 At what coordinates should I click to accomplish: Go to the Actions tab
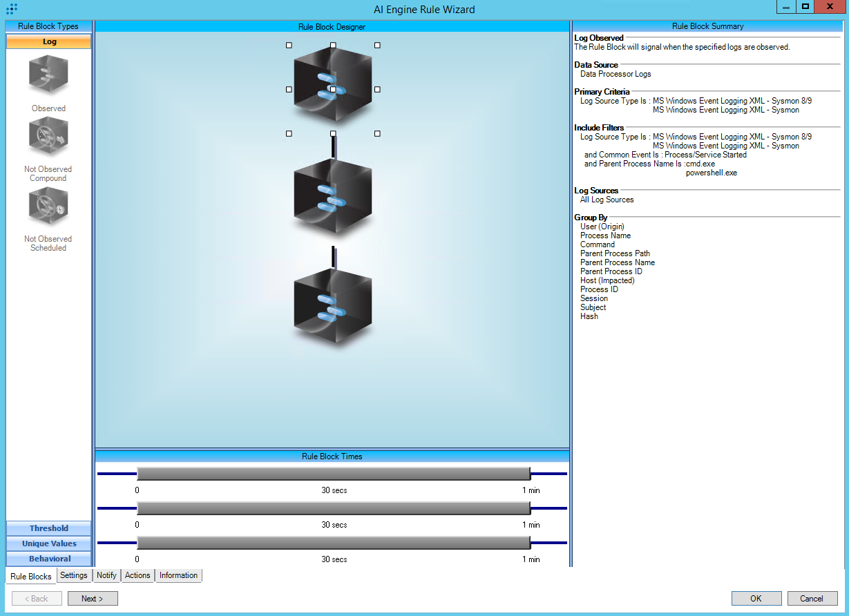click(137, 575)
